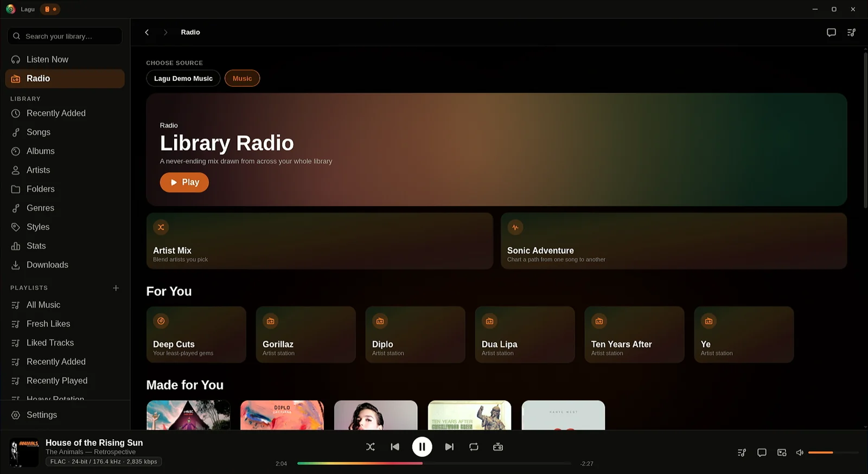Open the Ten Years After cover thumbnail
Screen dimensions: 868x474
(470, 415)
